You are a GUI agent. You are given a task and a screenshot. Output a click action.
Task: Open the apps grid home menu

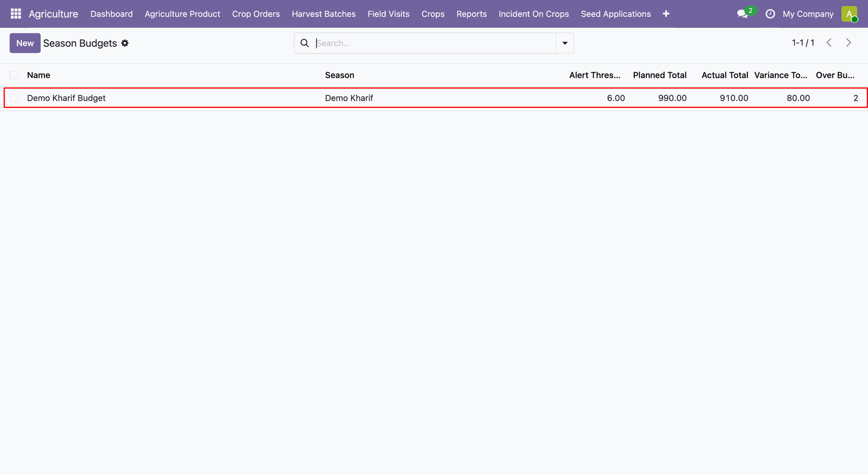pyautogui.click(x=16, y=14)
